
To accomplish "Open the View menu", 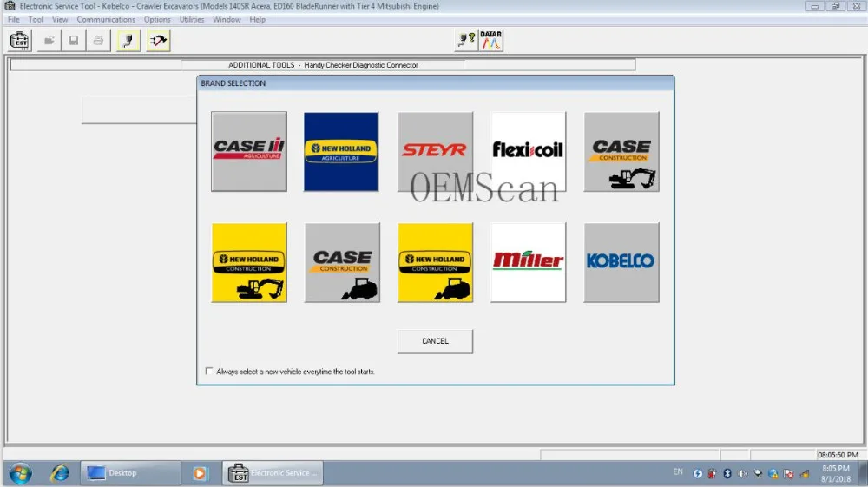I will click(60, 19).
